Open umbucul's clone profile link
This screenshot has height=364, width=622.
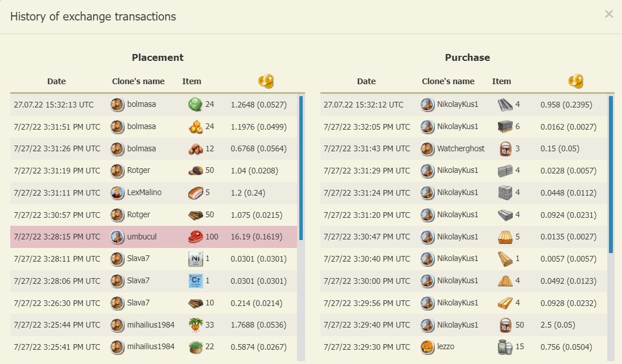click(141, 237)
